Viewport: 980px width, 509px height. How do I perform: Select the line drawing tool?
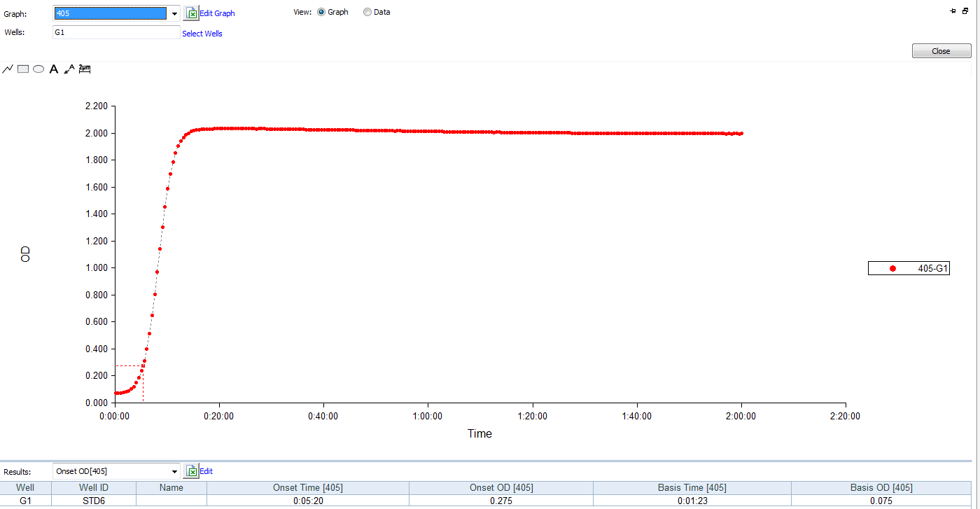click(x=8, y=69)
